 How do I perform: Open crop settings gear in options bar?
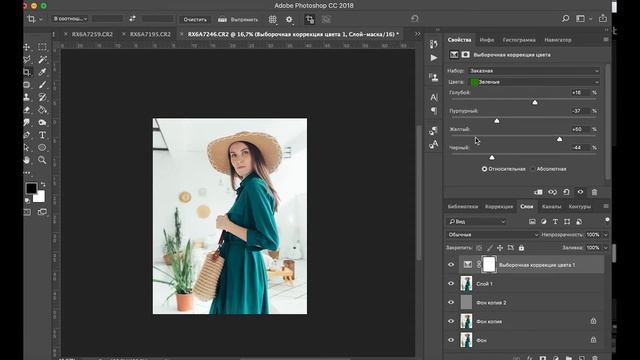coord(289,19)
